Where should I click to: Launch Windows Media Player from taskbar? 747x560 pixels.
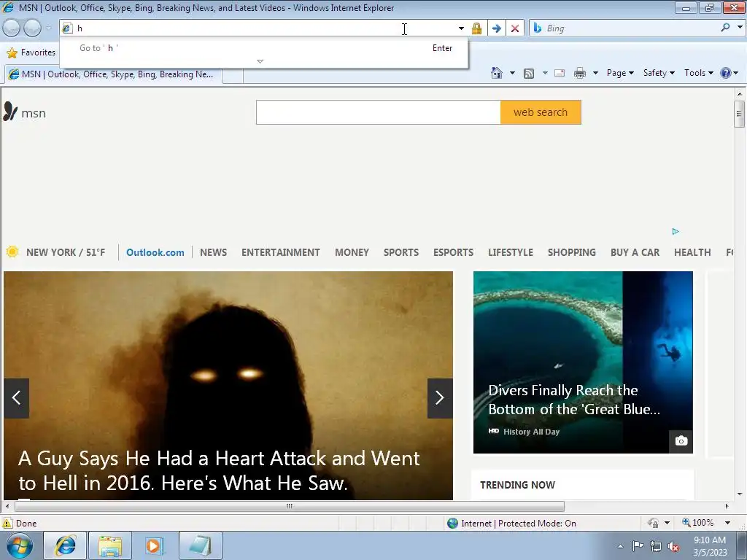(155, 545)
